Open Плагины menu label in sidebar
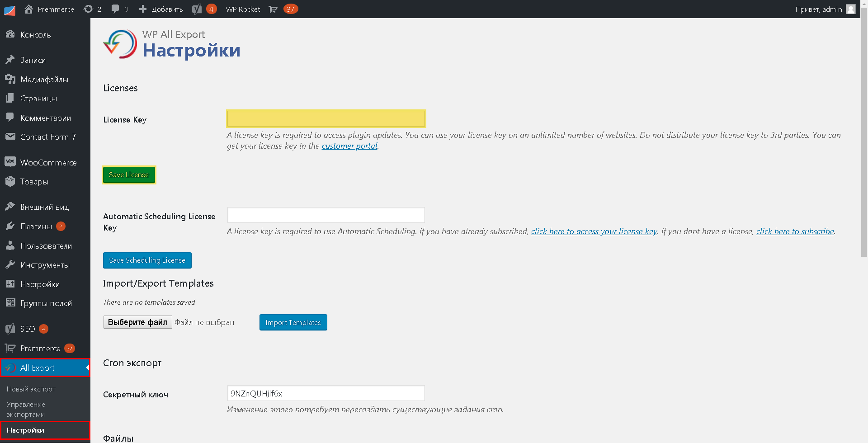Viewport: 868px width, 443px height. (36, 226)
